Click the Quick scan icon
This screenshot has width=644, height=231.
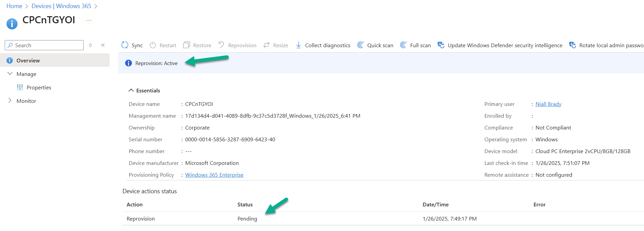361,45
